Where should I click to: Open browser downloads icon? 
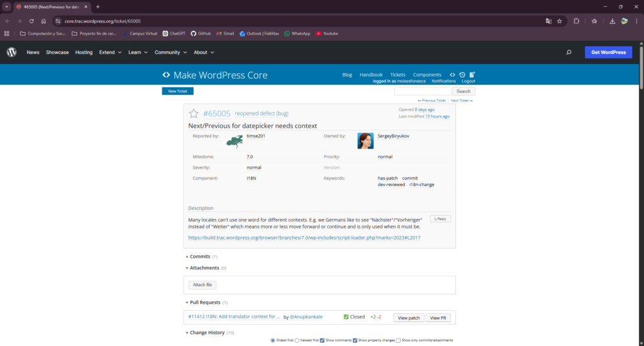(x=612, y=21)
